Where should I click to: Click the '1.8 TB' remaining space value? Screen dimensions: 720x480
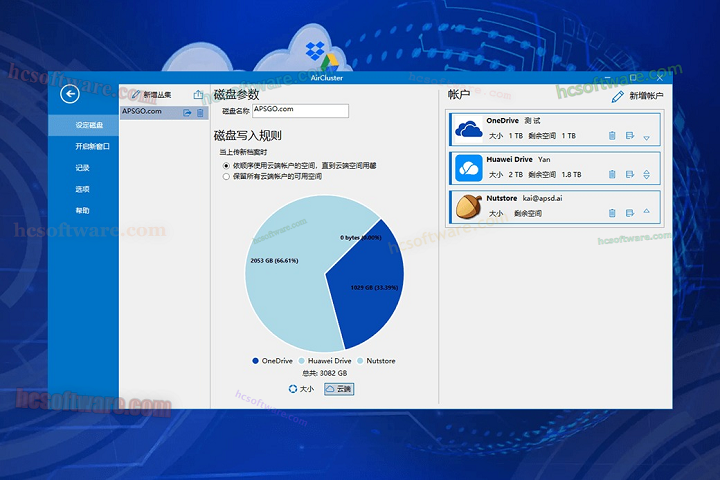572,175
